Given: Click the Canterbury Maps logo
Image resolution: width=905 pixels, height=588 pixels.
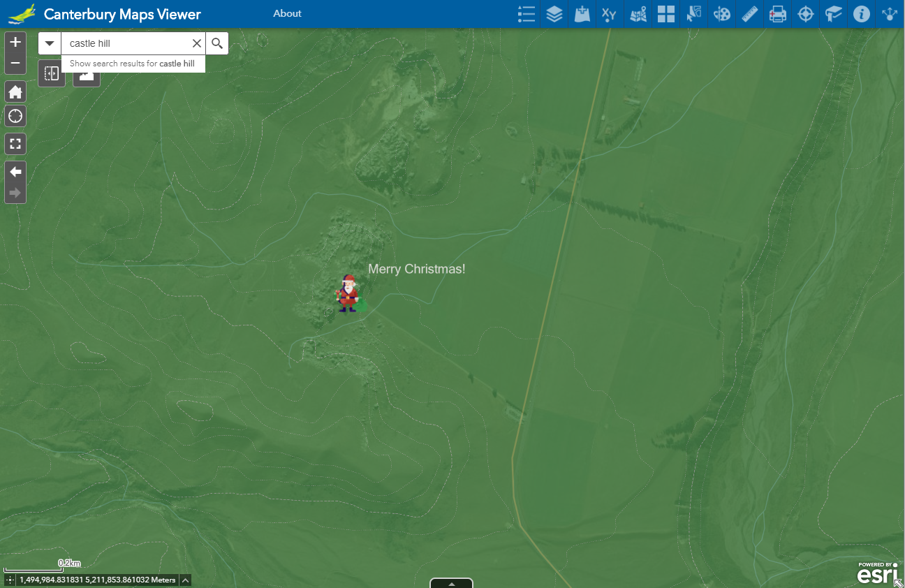Looking at the screenshot, I should [x=22, y=14].
